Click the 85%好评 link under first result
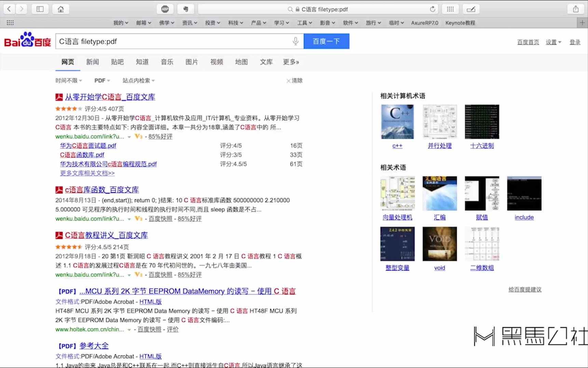The width and height of the screenshot is (588, 368). click(x=160, y=136)
